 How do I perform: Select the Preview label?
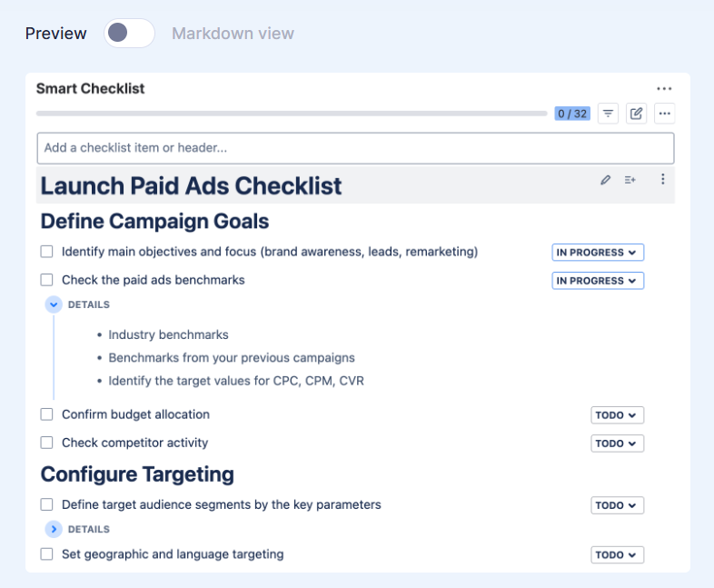(56, 34)
